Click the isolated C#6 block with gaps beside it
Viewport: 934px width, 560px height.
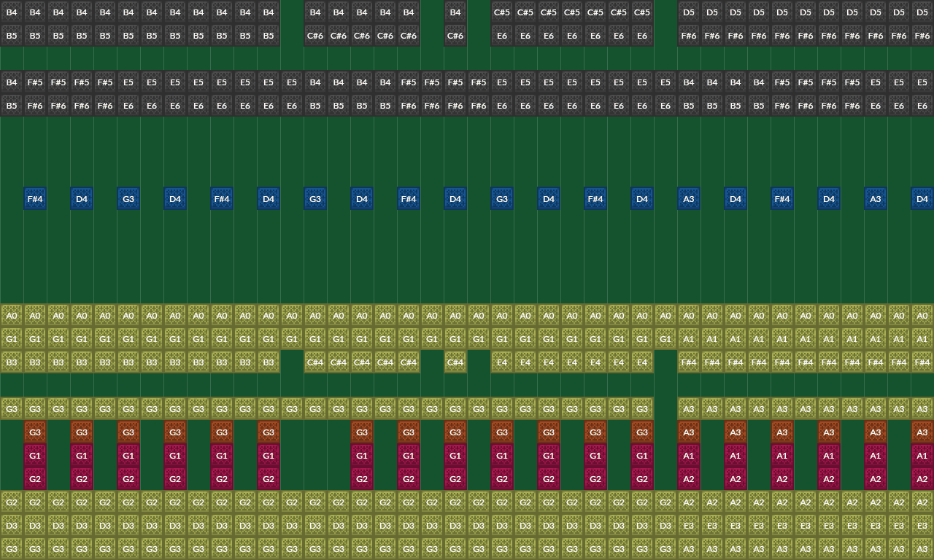click(x=455, y=36)
